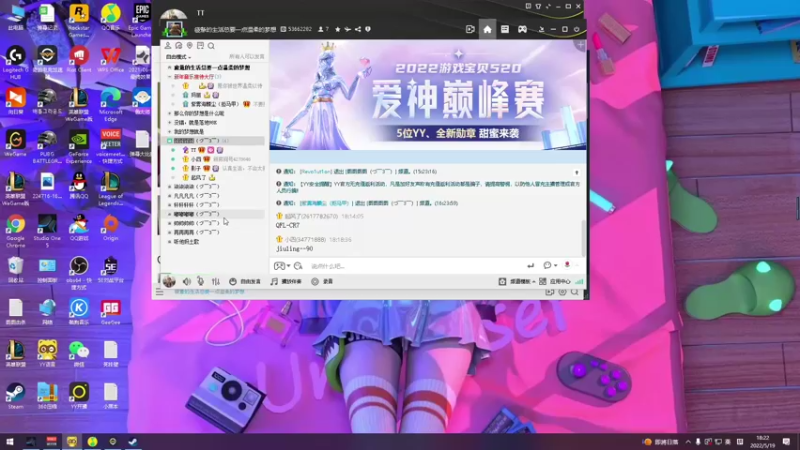Open the Steam desktop shortcut
Screen dimensions: 800x450
[15, 396]
